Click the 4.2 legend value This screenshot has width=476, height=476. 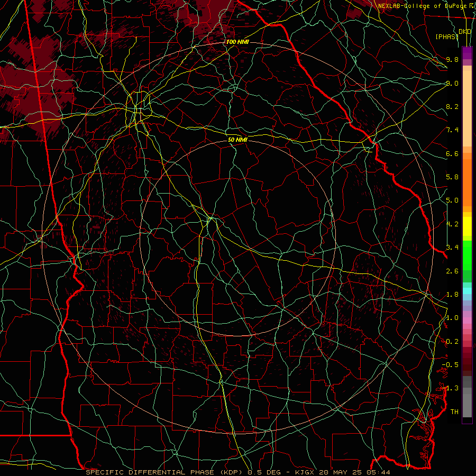[x=452, y=224]
